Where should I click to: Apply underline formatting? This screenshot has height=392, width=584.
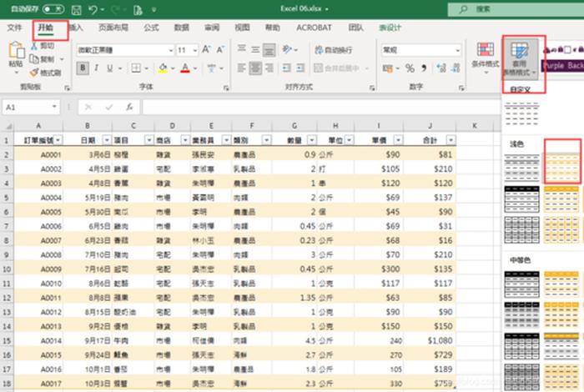coord(110,68)
